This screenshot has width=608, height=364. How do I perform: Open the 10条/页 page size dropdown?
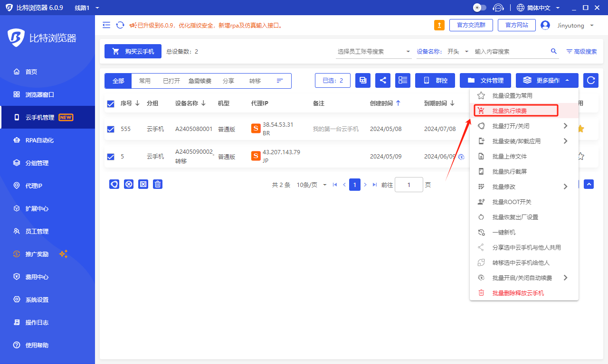pos(312,185)
